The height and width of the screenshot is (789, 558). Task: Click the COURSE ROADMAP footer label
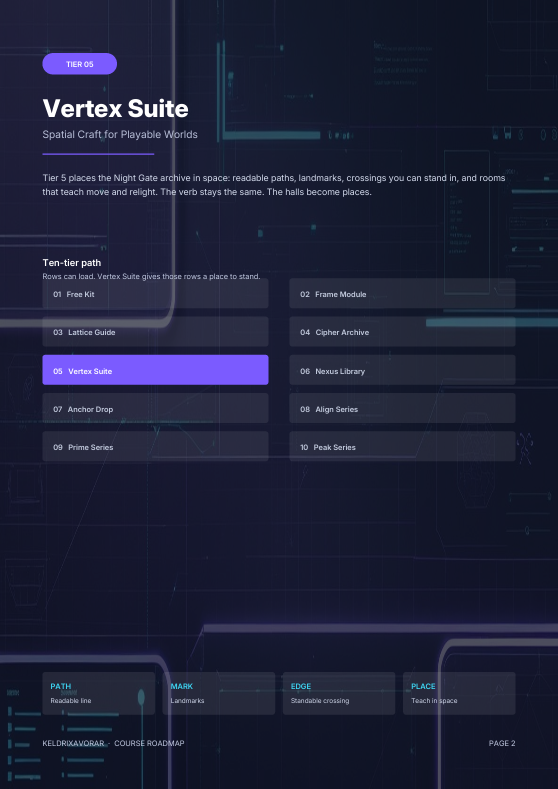tap(149, 743)
